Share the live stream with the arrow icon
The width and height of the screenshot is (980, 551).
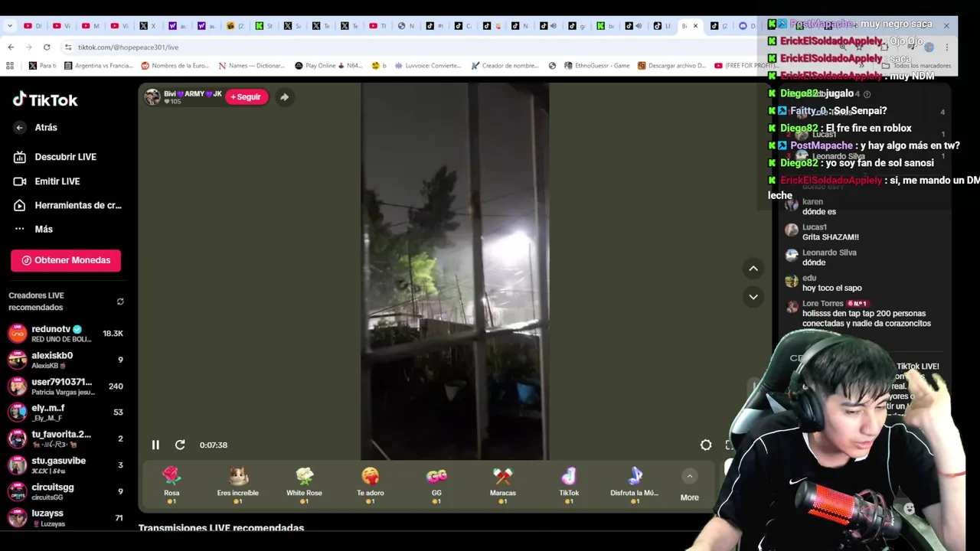(284, 97)
